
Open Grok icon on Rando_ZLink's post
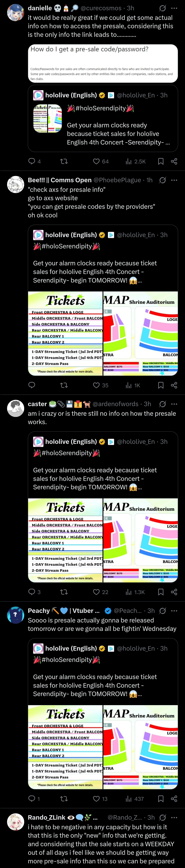(x=162, y=817)
